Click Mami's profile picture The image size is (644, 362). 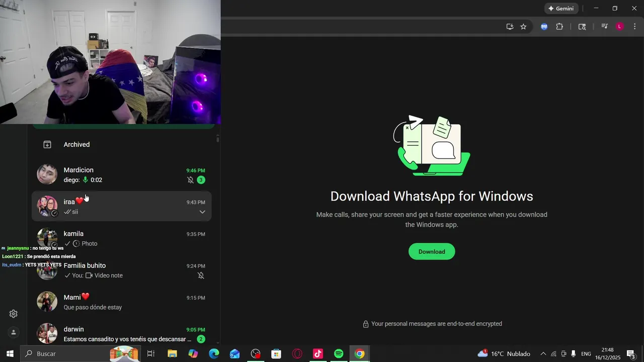pyautogui.click(x=47, y=302)
